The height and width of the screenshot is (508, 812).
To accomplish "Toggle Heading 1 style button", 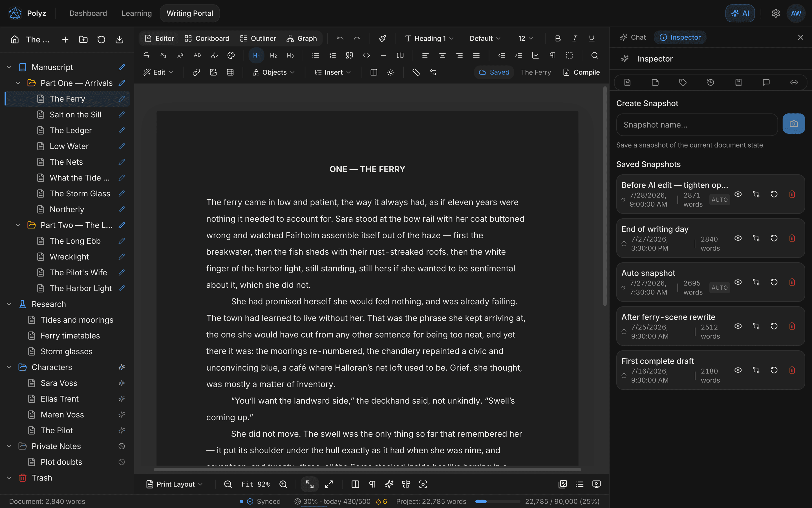I will pos(256,56).
